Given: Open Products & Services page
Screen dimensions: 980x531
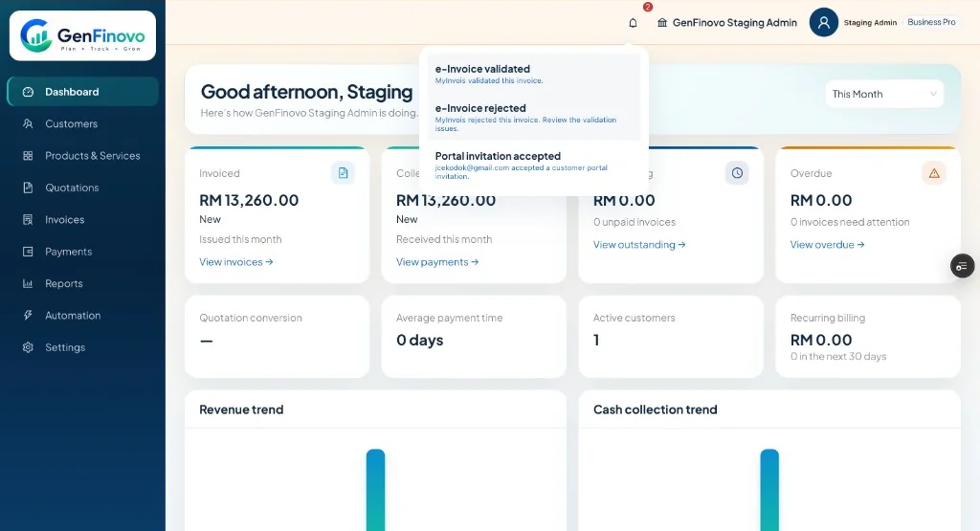Looking at the screenshot, I should click(x=82, y=156).
